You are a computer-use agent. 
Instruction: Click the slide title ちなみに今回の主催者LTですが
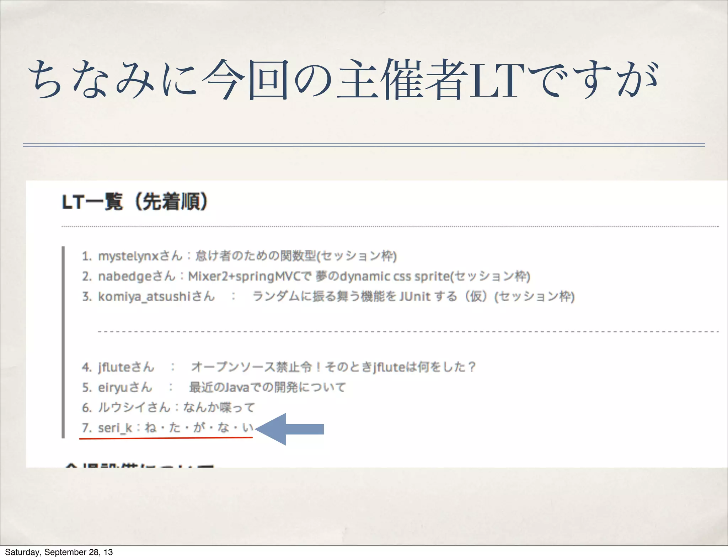point(344,79)
